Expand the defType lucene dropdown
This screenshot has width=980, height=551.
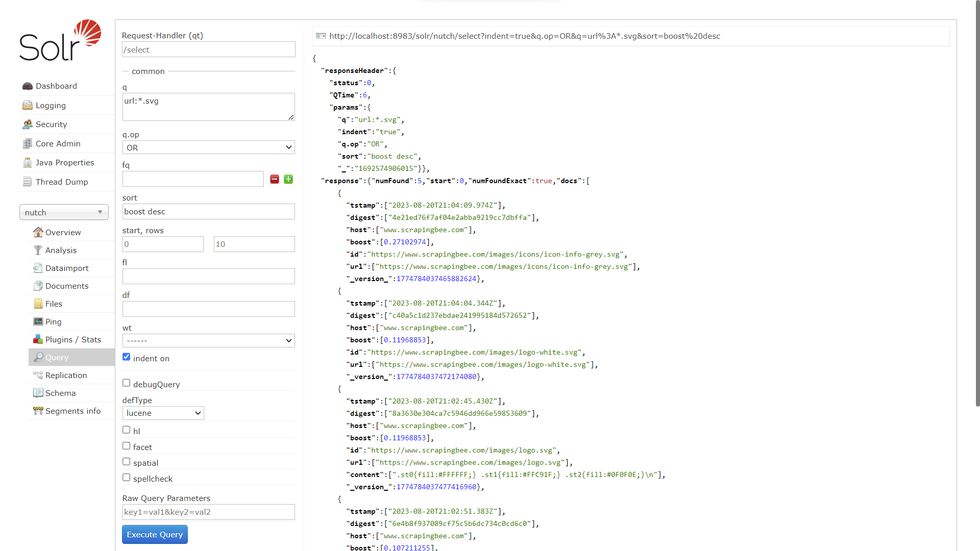pos(163,412)
